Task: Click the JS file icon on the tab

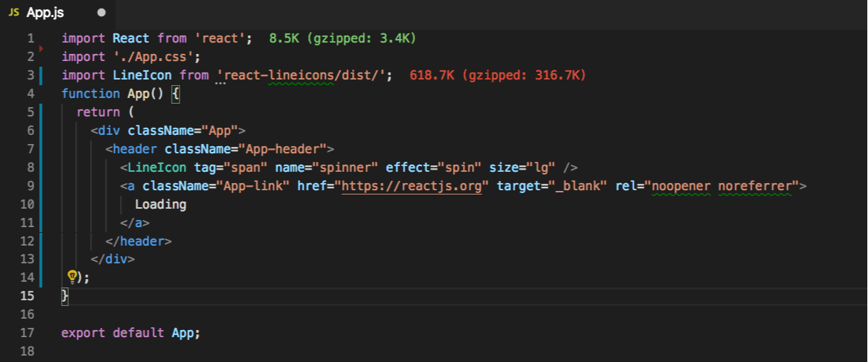Action: pos(14,13)
